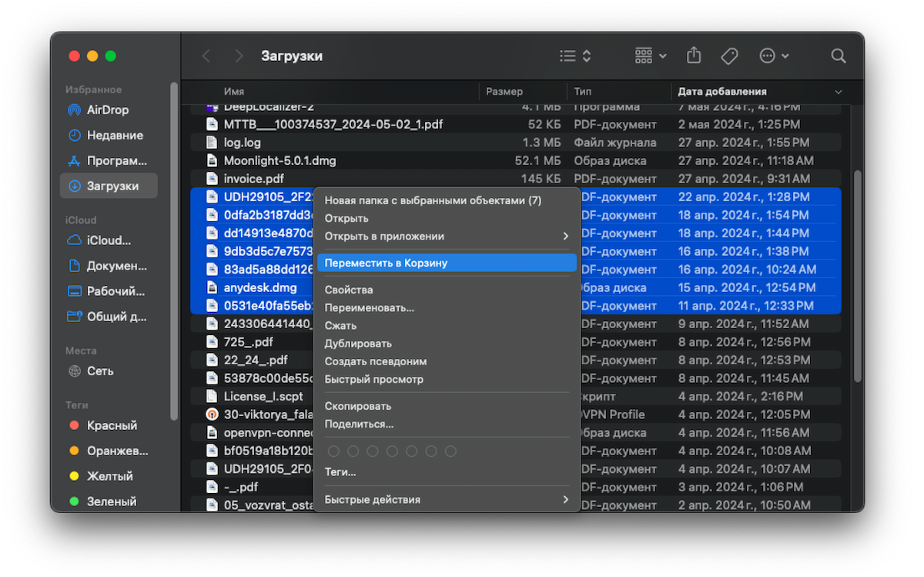Choose Новая папка с выбранными объектами (7)
The image size is (924, 577).
447,200
